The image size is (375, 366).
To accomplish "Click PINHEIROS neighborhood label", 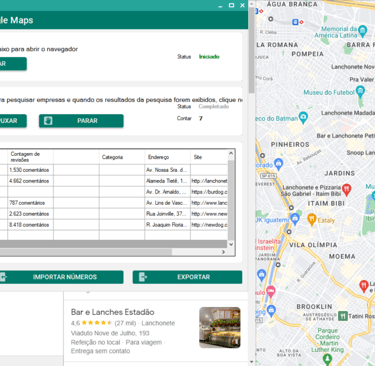I will pyautogui.click(x=290, y=144).
